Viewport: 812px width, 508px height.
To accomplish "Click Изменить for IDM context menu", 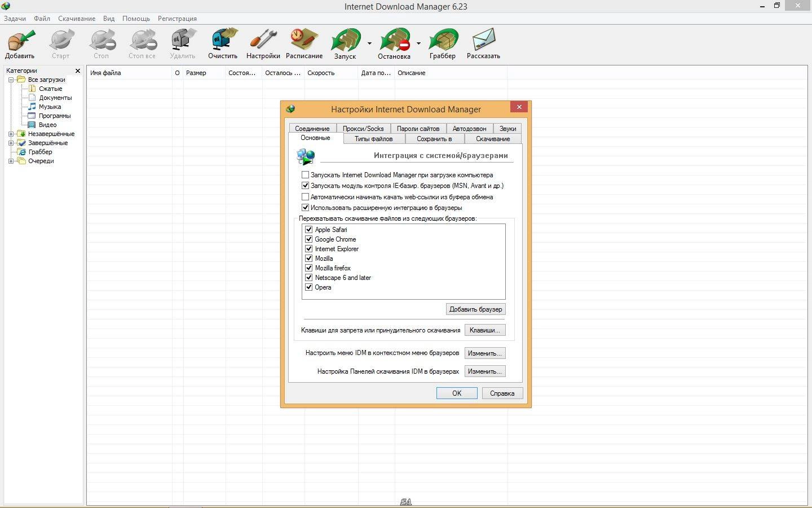I will pyautogui.click(x=485, y=353).
